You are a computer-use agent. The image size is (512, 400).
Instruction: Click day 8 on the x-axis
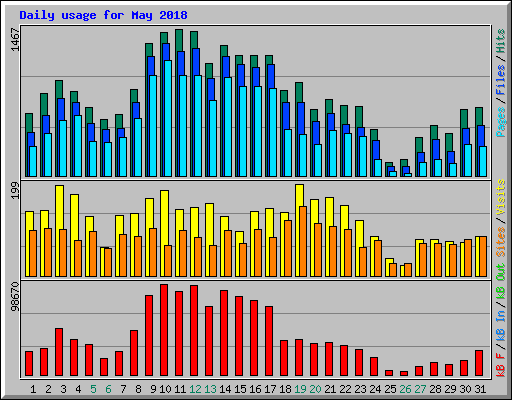coord(138,389)
